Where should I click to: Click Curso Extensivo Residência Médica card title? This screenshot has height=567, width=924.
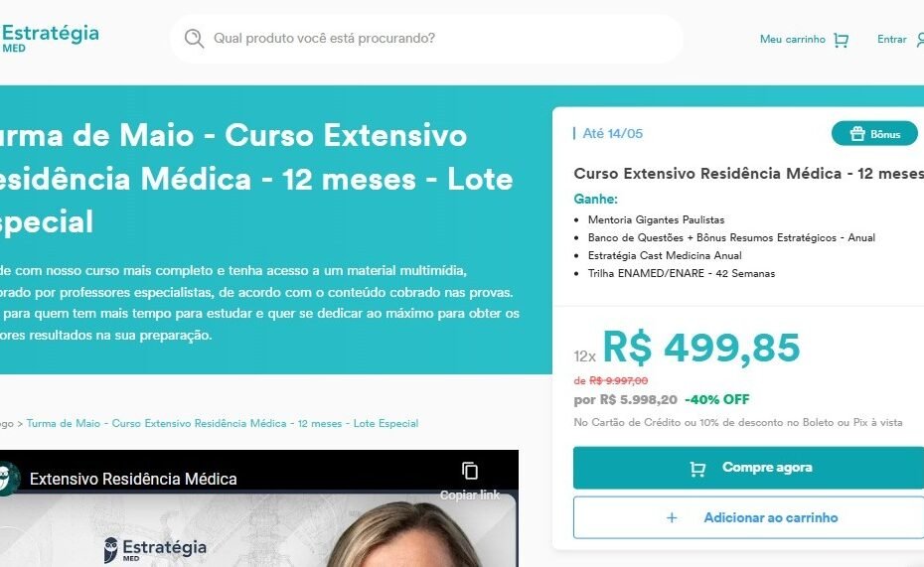(748, 174)
